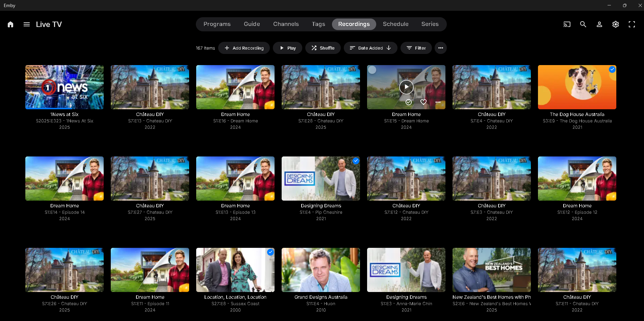Shuffle the recordings
This screenshot has height=321, width=644.
coord(323,48)
